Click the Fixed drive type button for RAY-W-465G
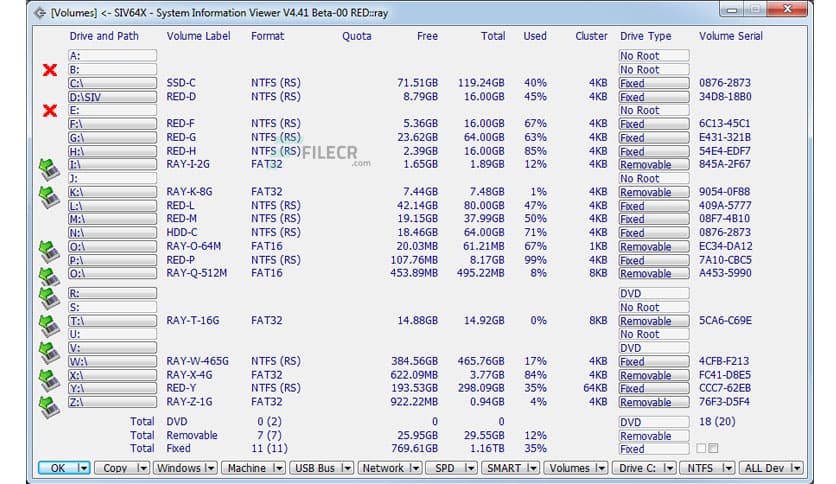The width and height of the screenshot is (836, 484). [654, 361]
